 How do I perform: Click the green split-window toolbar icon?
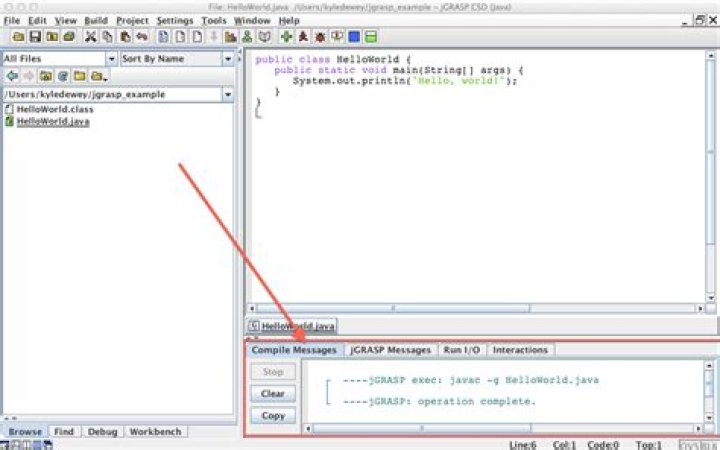click(371, 36)
